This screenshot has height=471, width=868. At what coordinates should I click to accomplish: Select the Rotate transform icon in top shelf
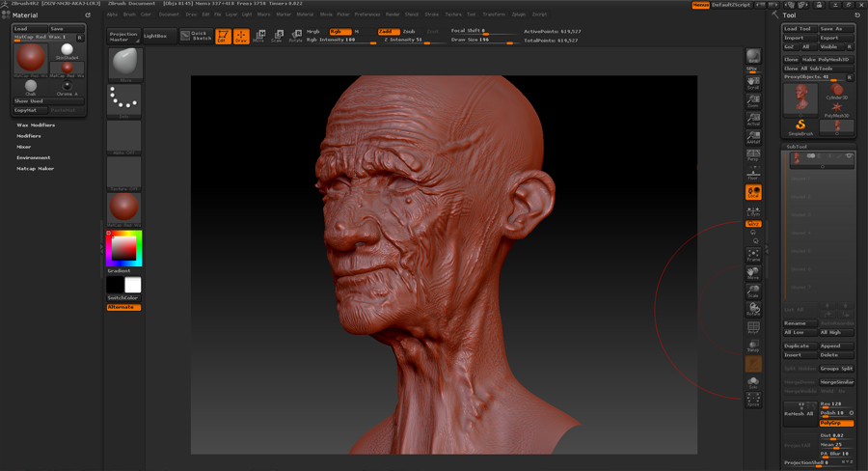click(296, 37)
